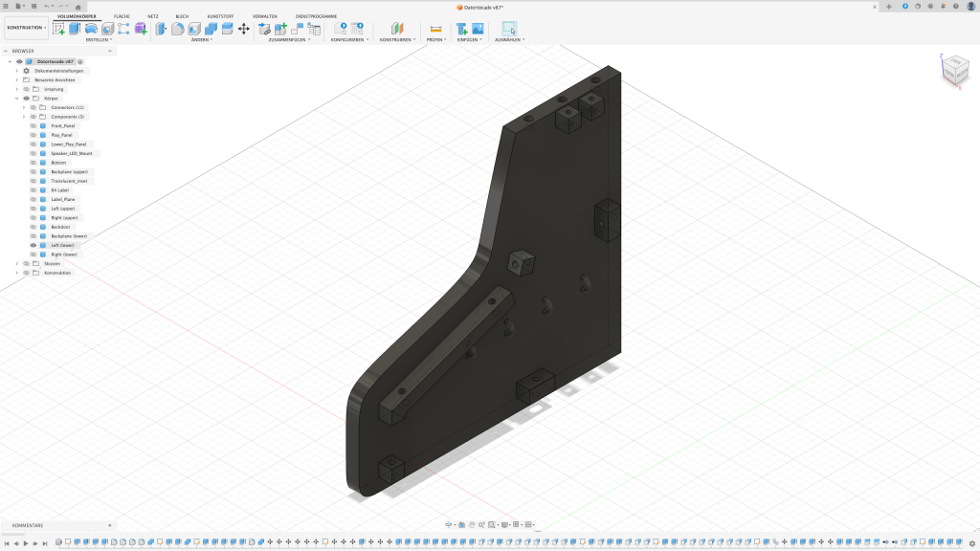Screen dimensions: 980x551
Task: Toggle visibility of the Körper folder
Action: [26, 99]
